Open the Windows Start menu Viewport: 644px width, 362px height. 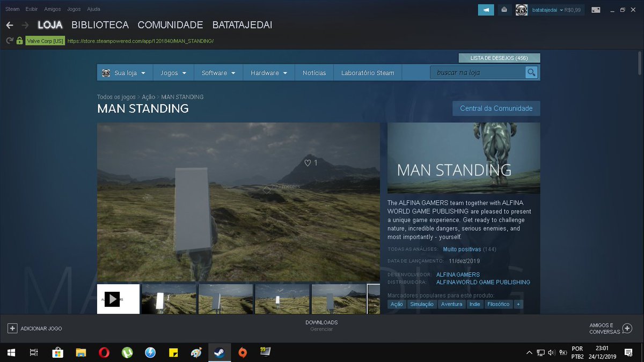point(11,352)
